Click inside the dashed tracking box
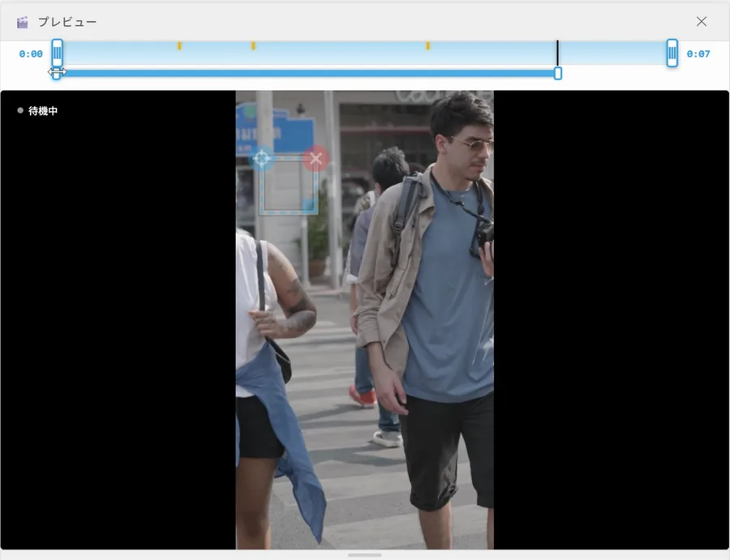 289,186
